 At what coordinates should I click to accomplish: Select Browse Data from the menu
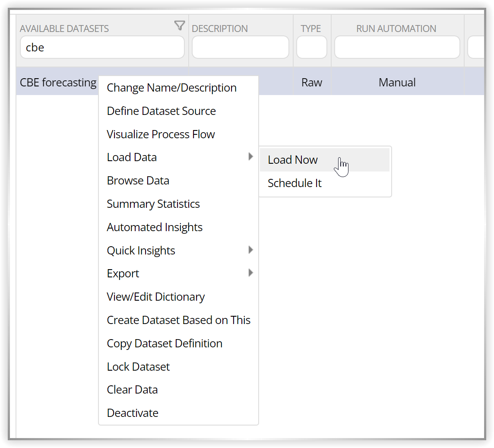(x=178, y=181)
